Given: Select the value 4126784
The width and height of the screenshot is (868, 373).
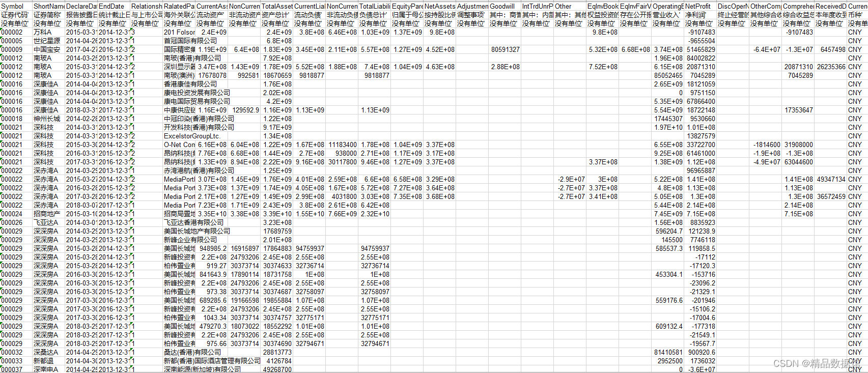Looking at the screenshot, I should (277, 361).
